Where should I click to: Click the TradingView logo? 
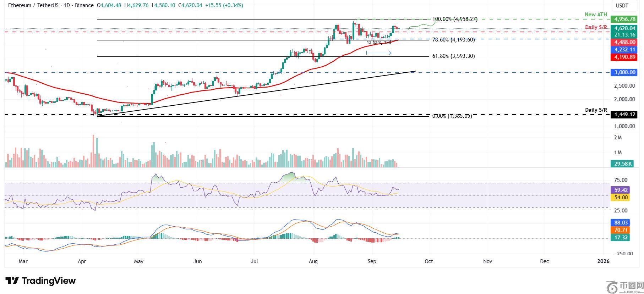[40, 281]
